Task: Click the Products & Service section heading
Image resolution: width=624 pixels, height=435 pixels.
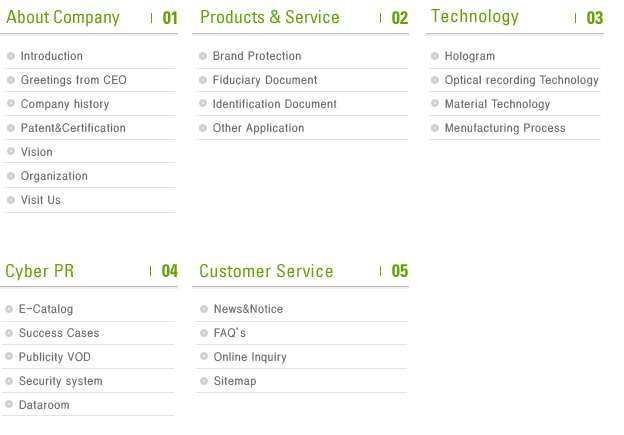Action: pyautogui.click(x=270, y=18)
